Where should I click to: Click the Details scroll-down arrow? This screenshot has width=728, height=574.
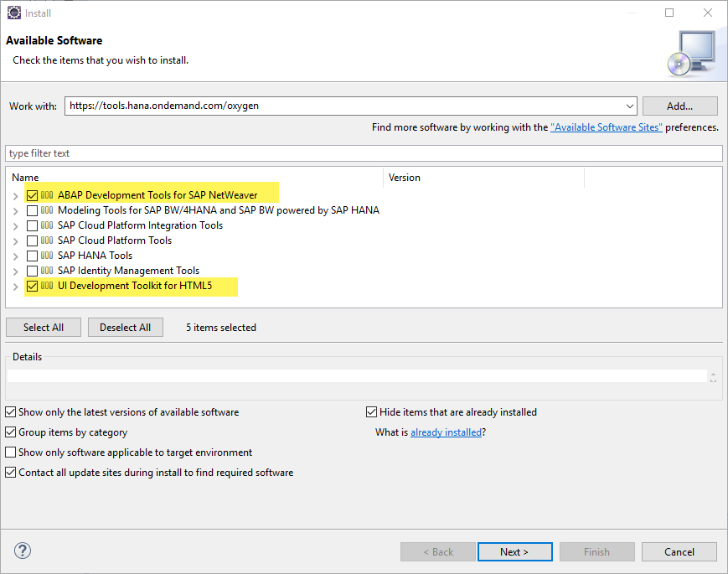pos(713,380)
